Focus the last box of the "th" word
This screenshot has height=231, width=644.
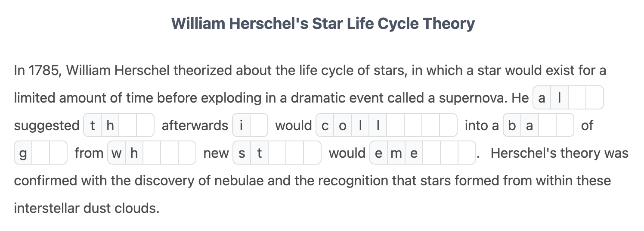click(x=145, y=125)
